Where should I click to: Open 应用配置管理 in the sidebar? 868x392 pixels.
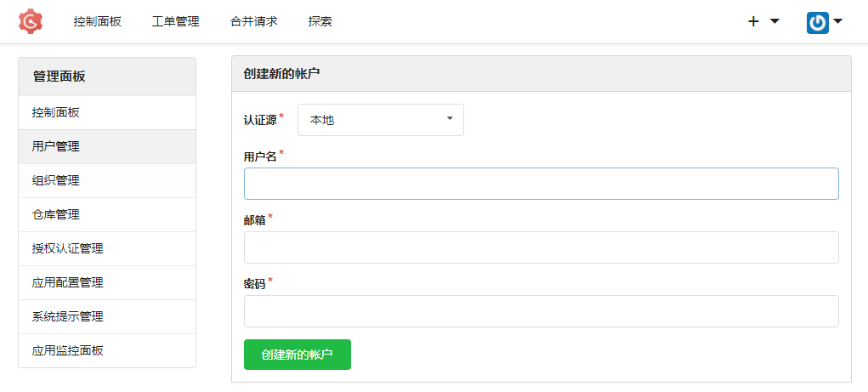[x=68, y=282]
